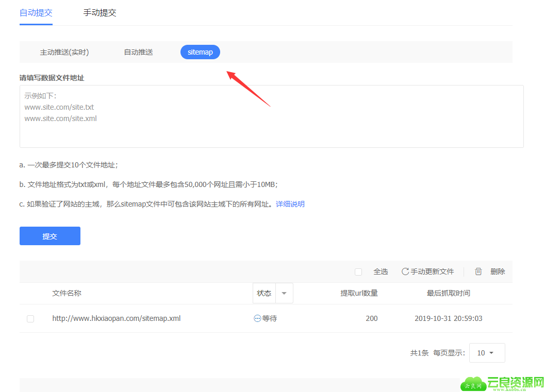Select the sitemap pill tab
Viewport: 545px width, 392px height.
coord(200,52)
